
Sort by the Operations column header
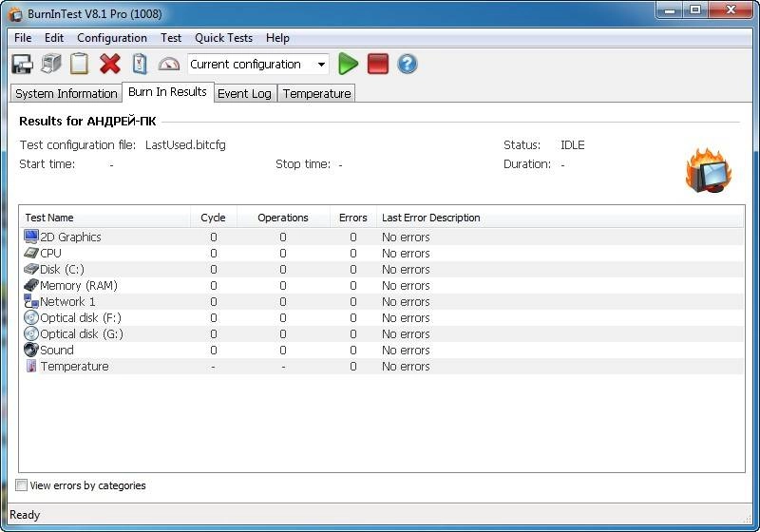(x=283, y=218)
